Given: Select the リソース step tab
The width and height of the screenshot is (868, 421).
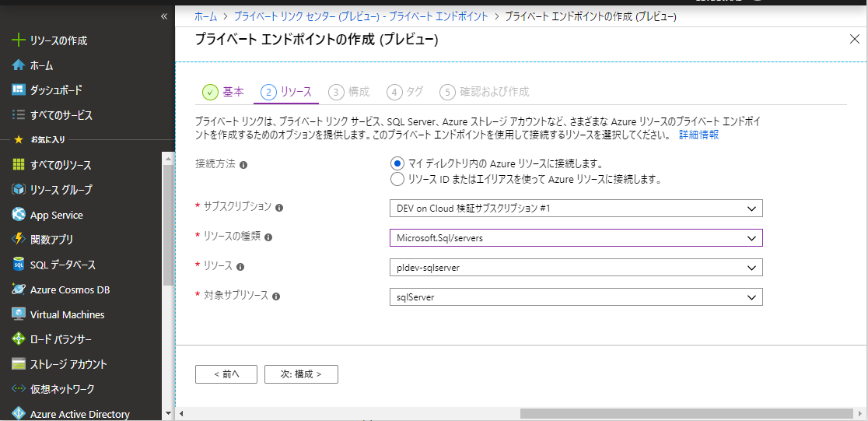Looking at the screenshot, I should (285, 92).
